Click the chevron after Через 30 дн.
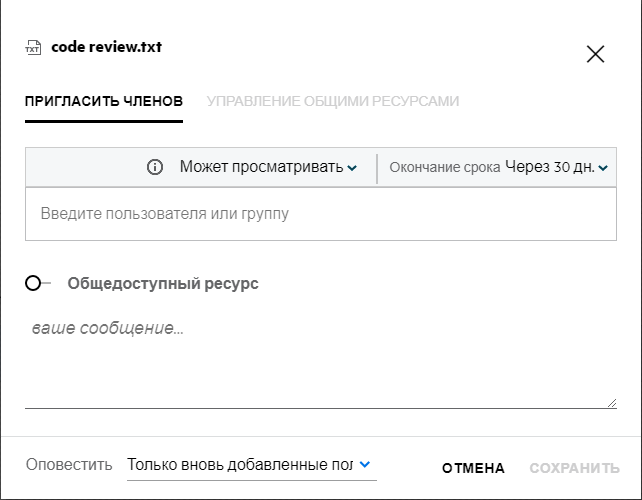 point(603,168)
